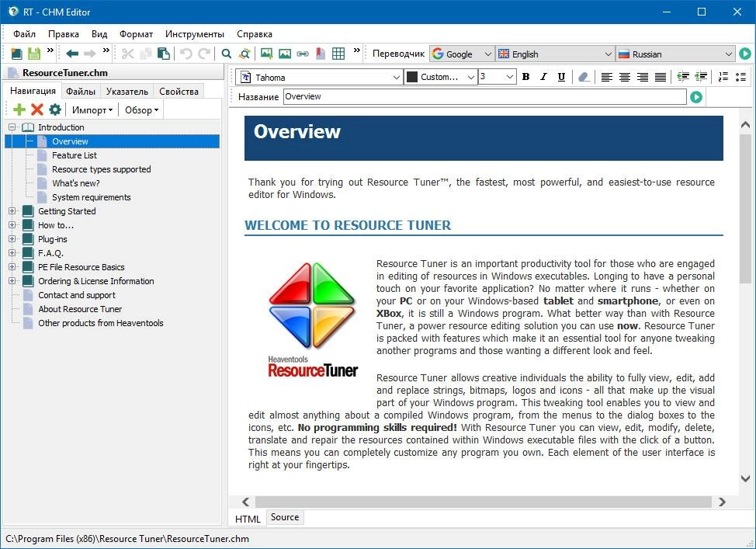Image resolution: width=756 pixels, height=549 pixels.
Task: Increase indent with the right-arrow indent icon
Action: click(683, 77)
